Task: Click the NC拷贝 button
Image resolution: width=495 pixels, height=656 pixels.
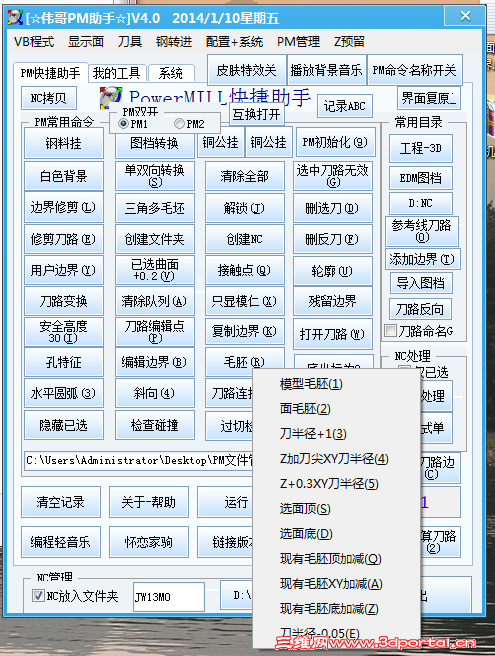Action: [49, 98]
